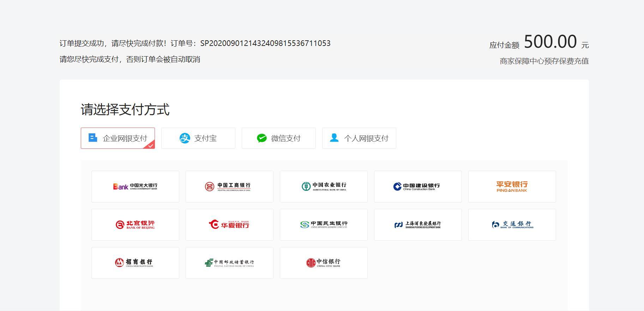
Task: Pick 招商银行 China Merchants Bank
Action: pyautogui.click(x=135, y=263)
